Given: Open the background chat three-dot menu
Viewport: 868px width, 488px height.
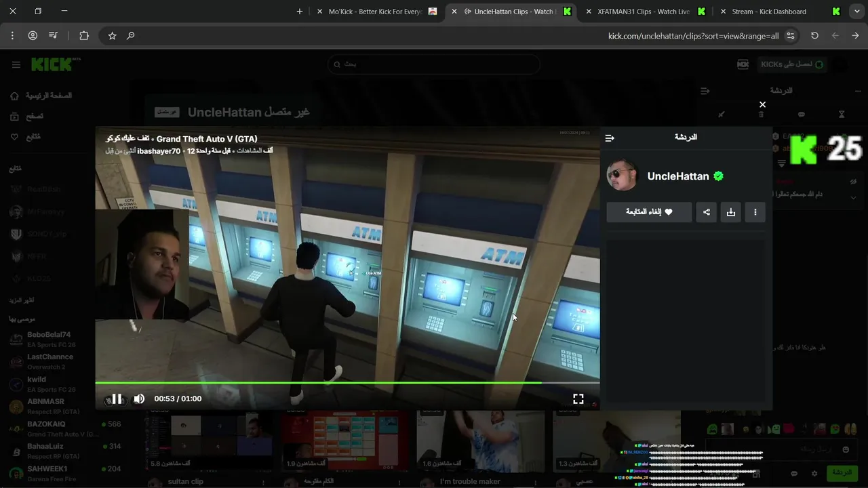Looking at the screenshot, I should pos(858,91).
